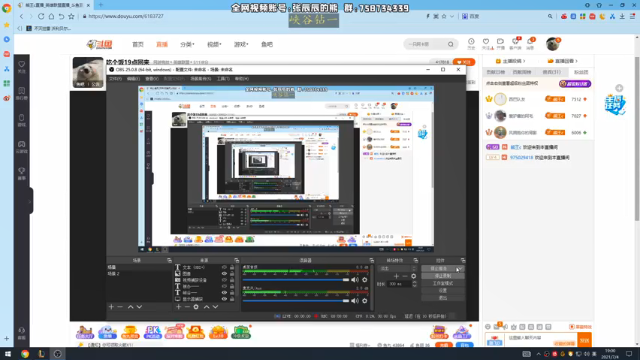Go to Douyu 首页 nav item
This screenshot has height=360, width=640.
click(138, 44)
